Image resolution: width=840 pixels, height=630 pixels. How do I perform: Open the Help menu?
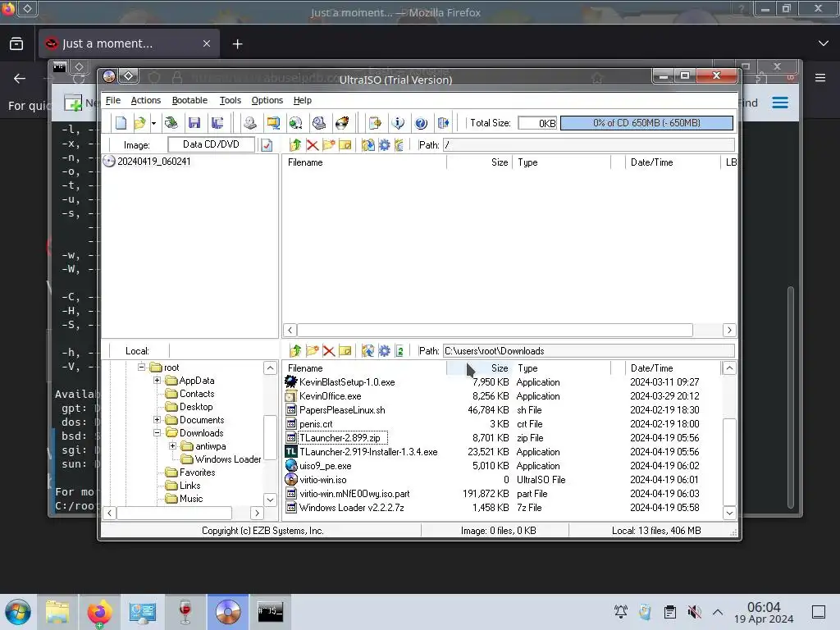coord(302,100)
